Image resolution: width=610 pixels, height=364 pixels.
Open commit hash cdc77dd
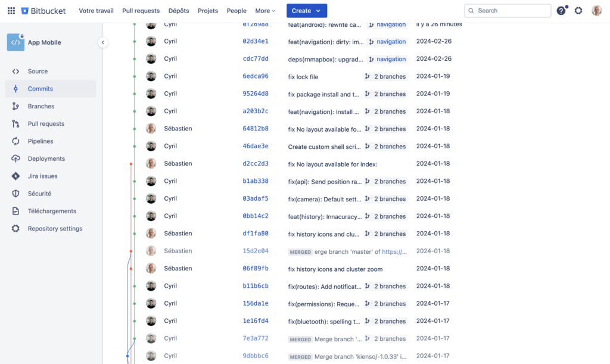pos(256,59)
